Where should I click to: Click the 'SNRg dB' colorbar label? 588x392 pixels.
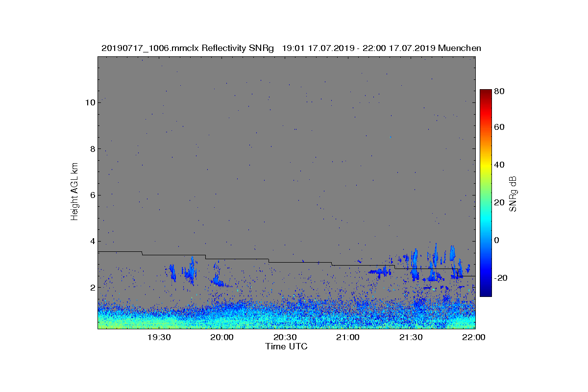point(513,194)
